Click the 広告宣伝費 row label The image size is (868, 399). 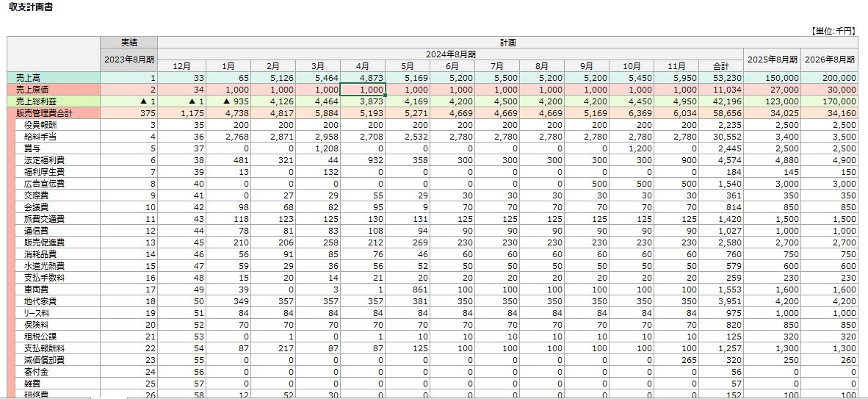(x=57, y=184)
